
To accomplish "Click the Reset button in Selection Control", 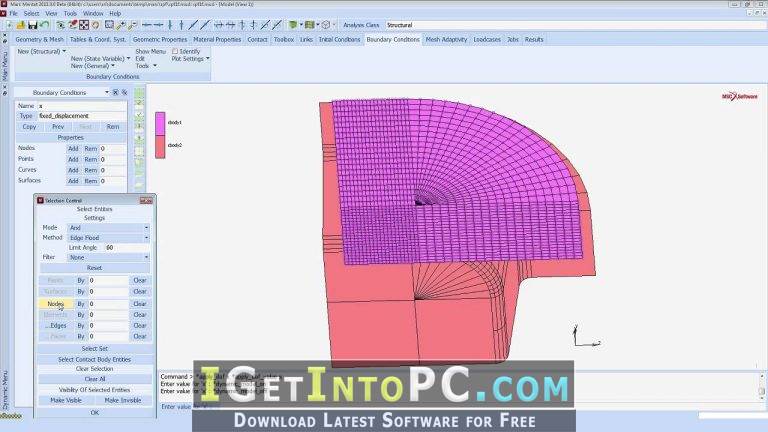I will (x=95, y=268).
